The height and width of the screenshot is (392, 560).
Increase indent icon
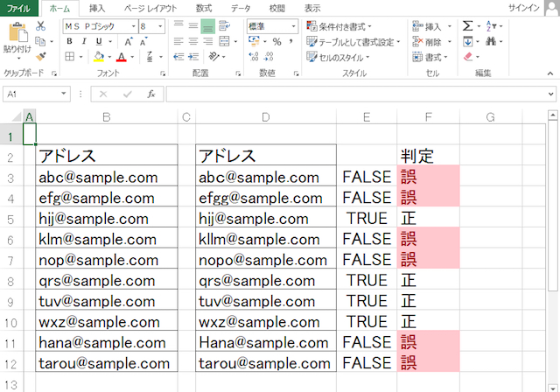click(193, 56)
